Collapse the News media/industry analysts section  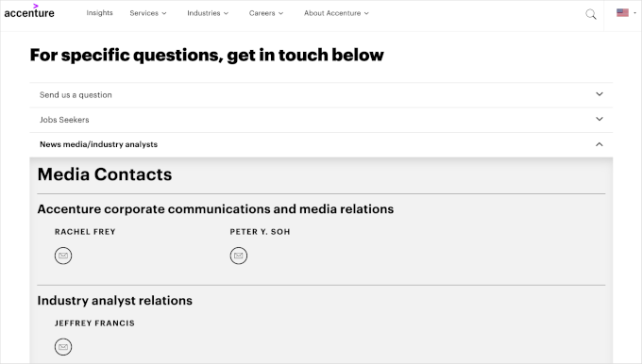tap(321, 144)
